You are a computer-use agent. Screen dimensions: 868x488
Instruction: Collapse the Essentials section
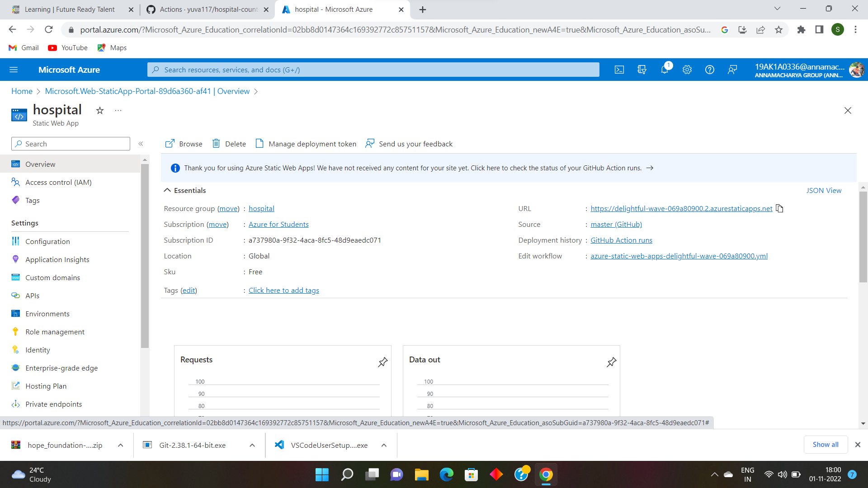[x=167, y=190]
